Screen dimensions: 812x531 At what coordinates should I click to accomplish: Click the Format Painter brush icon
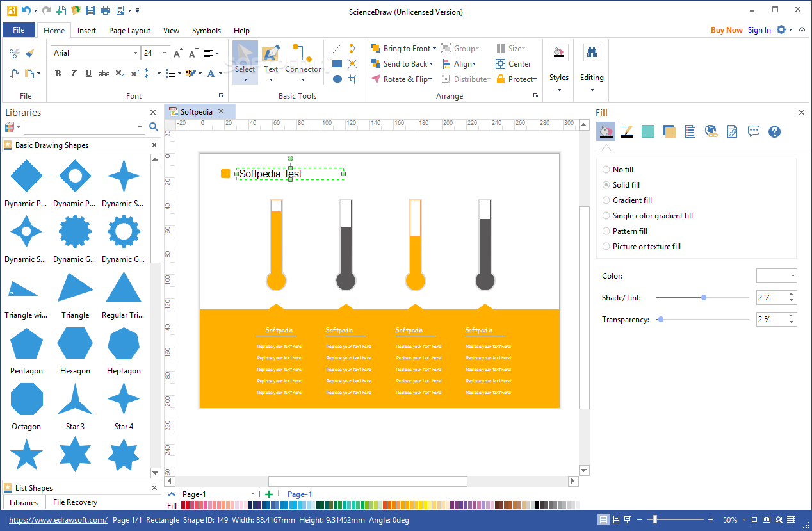tap(29, 53)
